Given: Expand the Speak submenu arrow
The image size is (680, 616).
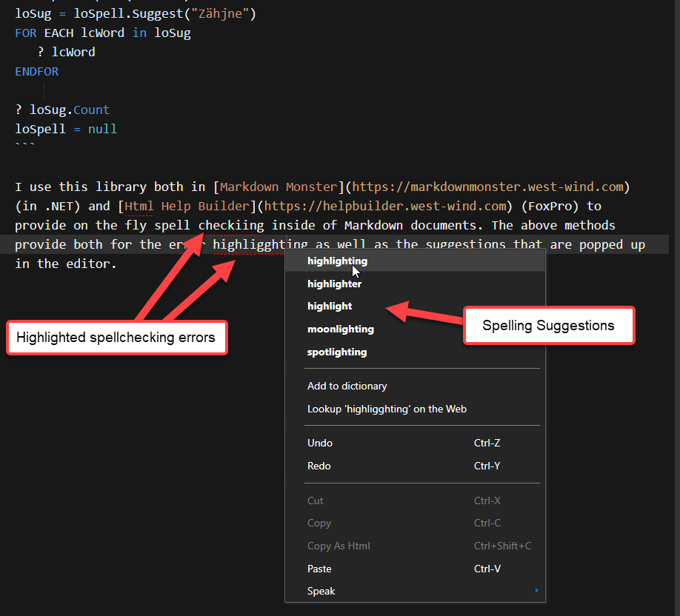Looking at the screenshot, I should [536, 591].
